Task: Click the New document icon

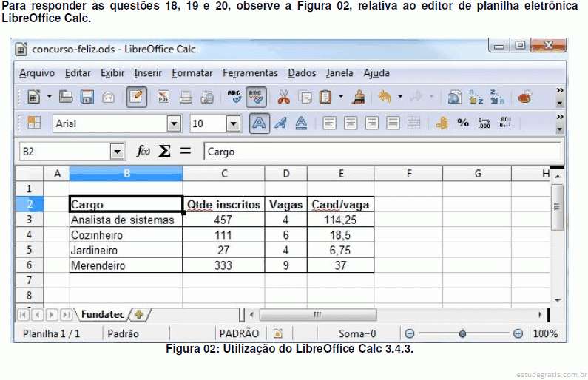Action: tap(34, 97)
